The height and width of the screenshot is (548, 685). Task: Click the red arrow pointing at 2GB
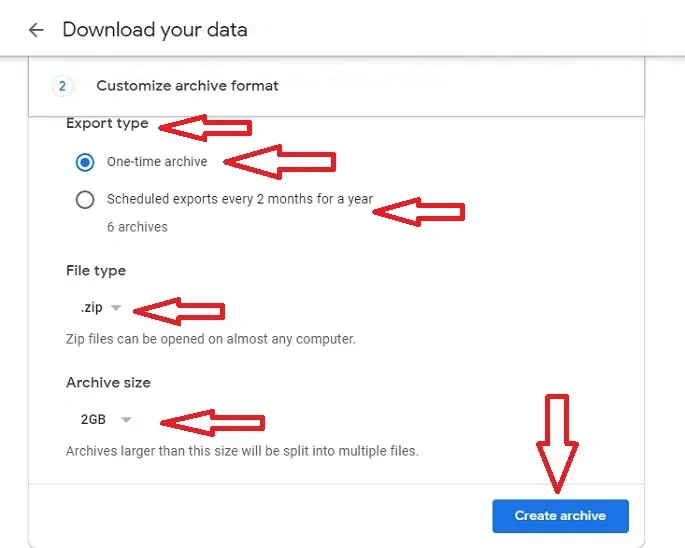pos(213,422)
